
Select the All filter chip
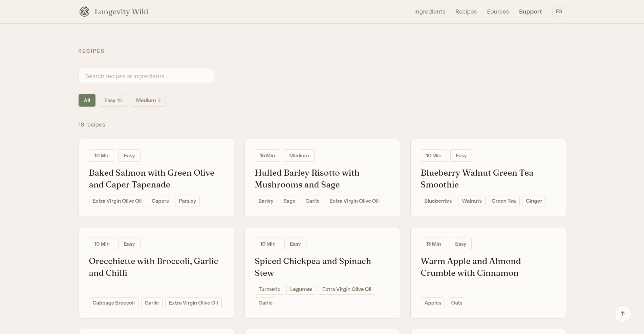(87, 101)
